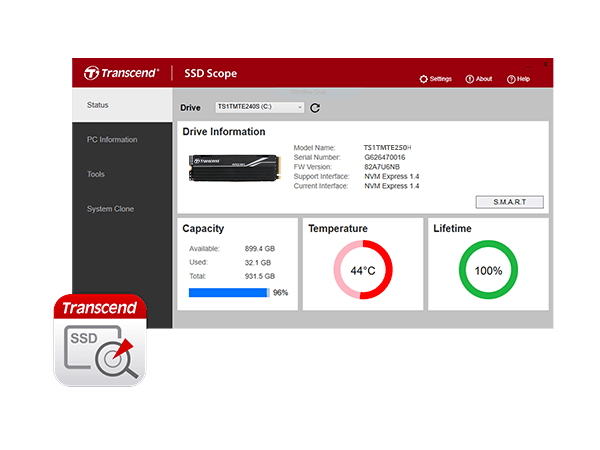Viewport: 600px width, 450px height.
Task: Click the 44°C temperature gauge
Action: coord(362,270)
